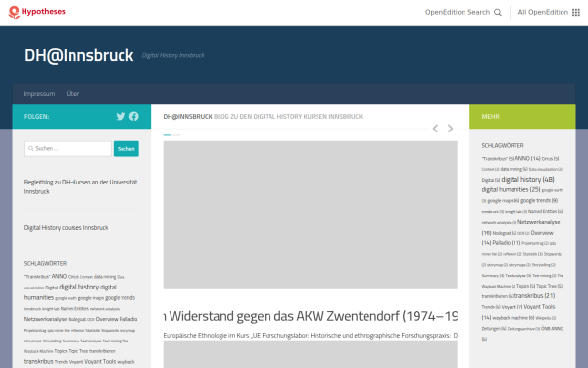Open the Über menu item

tap(73, 94)
